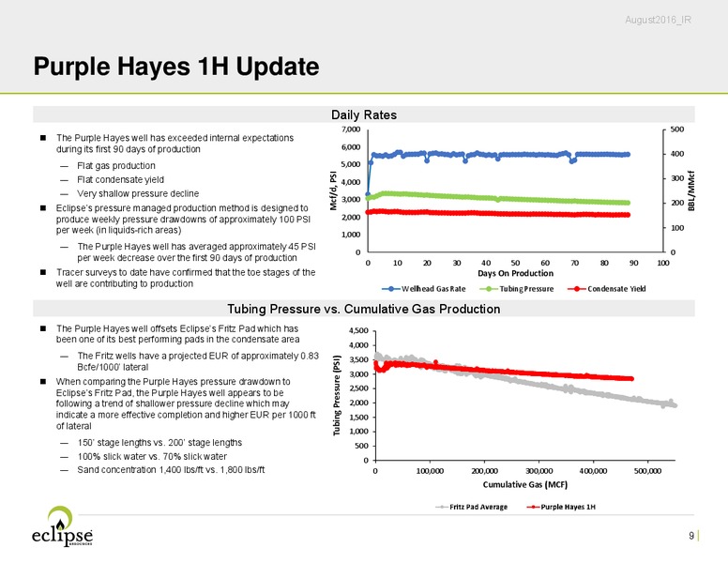Click the Purple Hayes 1H legend entry
This screenshot has width=728, height=563.
(x=561, y=507)
